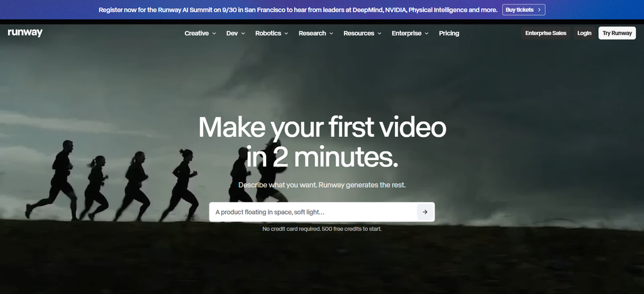Open the Robotics dropdown
Viewport: 644px width, 294px height.
coord(272,33)
